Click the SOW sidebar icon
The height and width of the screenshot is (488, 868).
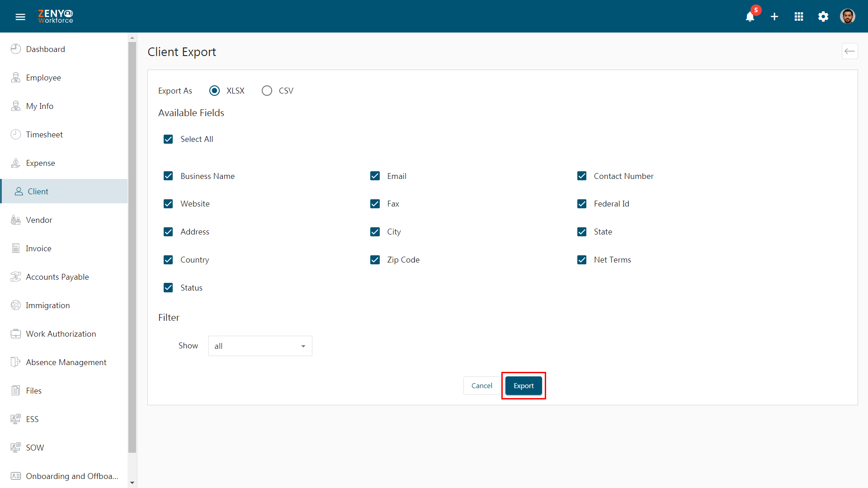(16, 447)
